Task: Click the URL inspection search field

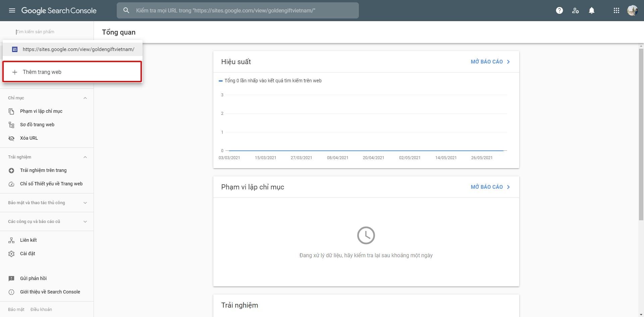Action: [237, 10]
